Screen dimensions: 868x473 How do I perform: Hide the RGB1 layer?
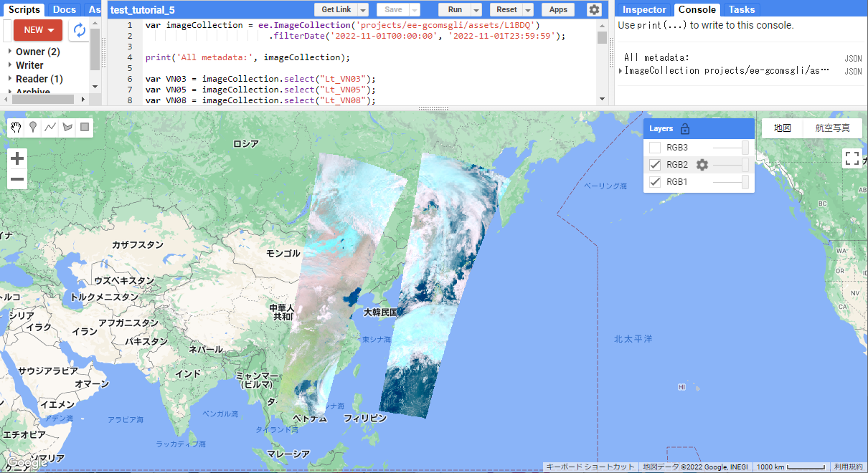(655, 182)
